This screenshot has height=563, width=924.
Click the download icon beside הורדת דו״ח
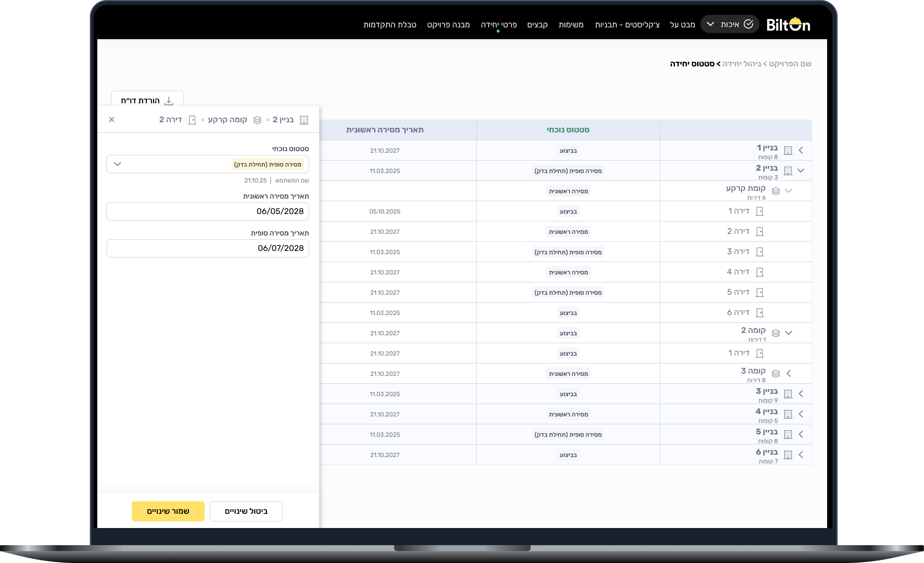pyautogui.click(x=169, y=101)
